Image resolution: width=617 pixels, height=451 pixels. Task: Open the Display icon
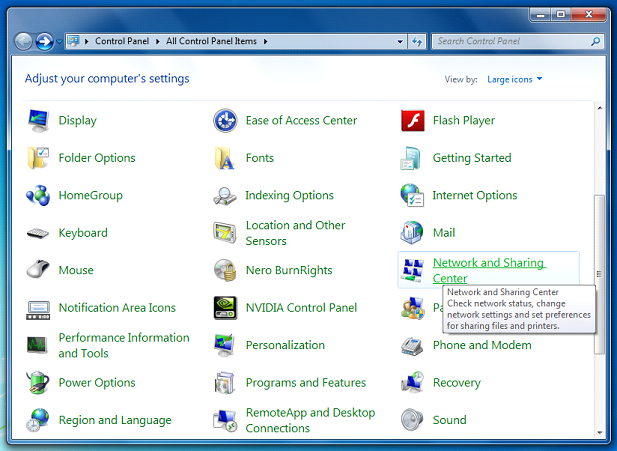(x=38, y=120)
